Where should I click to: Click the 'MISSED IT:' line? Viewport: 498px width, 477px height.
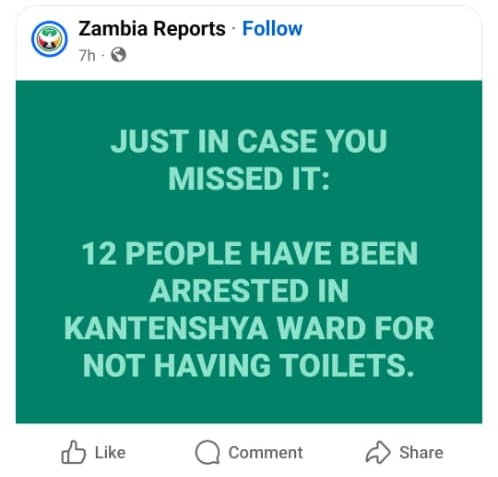pyautogui.click(x=249, y=178)
